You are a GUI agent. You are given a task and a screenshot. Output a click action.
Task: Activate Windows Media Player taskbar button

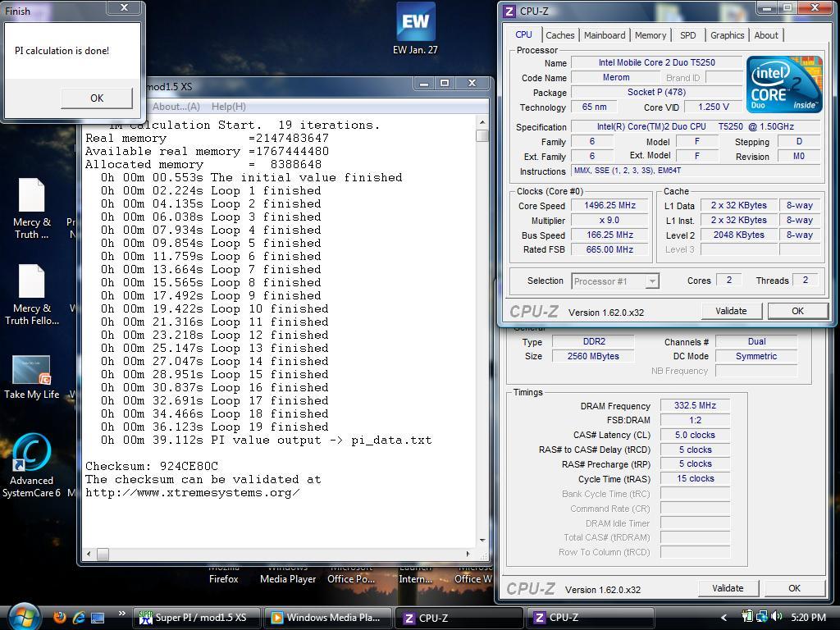(328, 618)
